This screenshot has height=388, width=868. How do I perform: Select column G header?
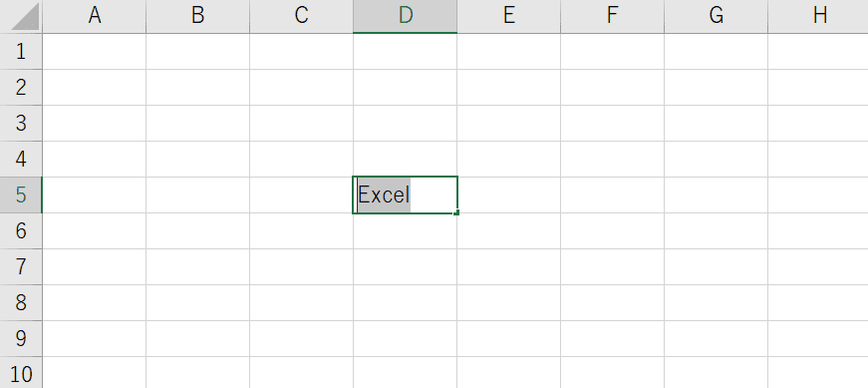click(716, 16)
